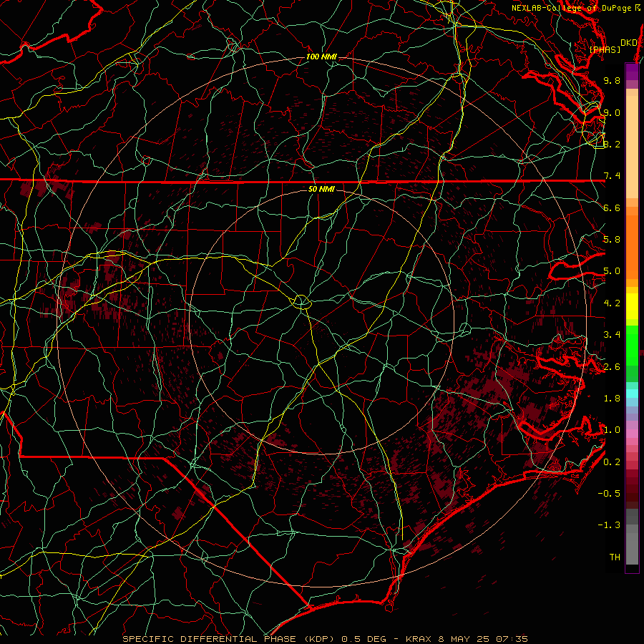Click the 50 NMI range ring label
The width and height of the screenshot is (644, 644).
pos(321,189)
